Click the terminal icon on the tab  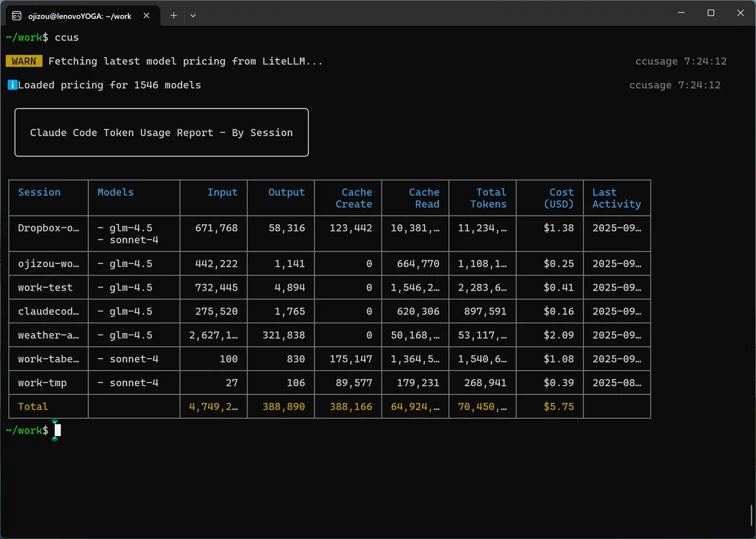[17, 16]
